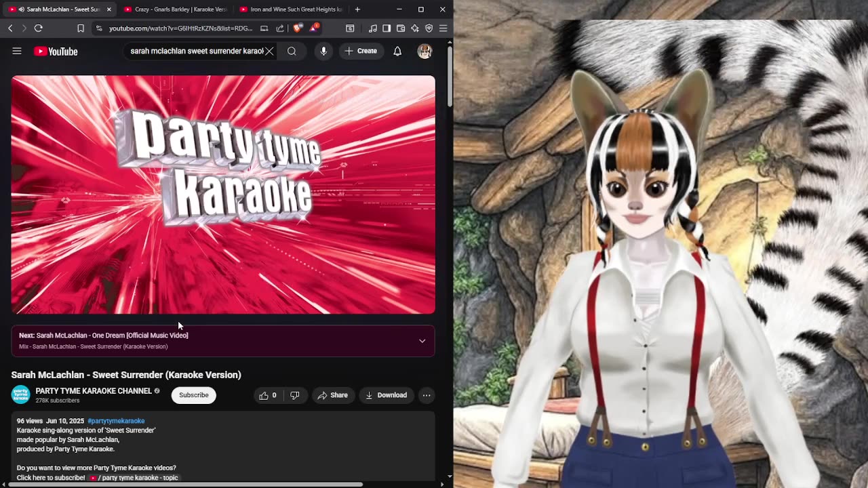Focus the browser address bar URL
The width and height of the screenshot is (868, 488).
tap(180, 28)
